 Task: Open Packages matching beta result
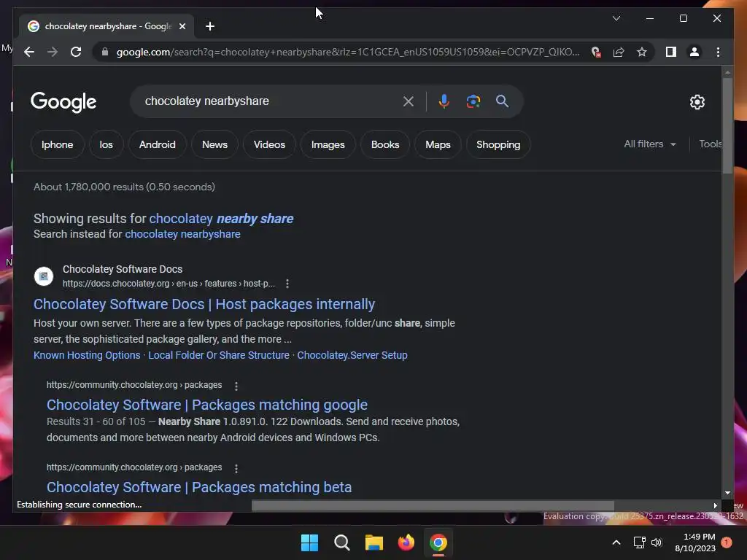(199, 487)
